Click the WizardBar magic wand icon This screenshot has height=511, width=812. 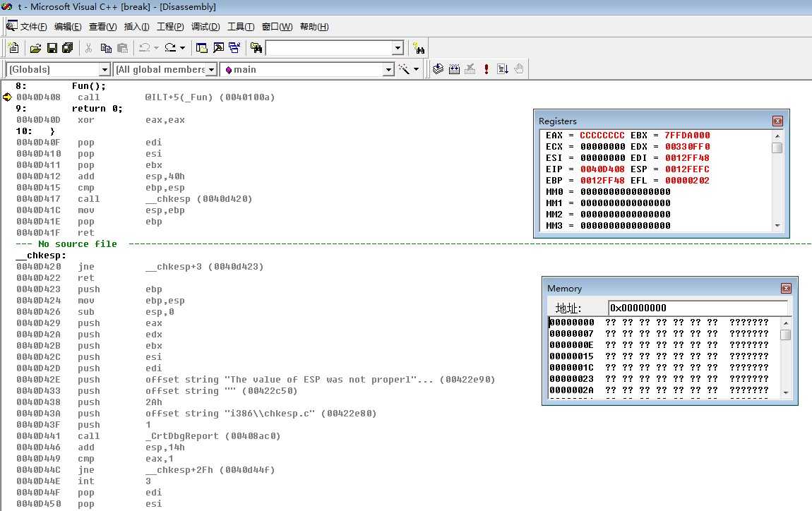point(403,69)
